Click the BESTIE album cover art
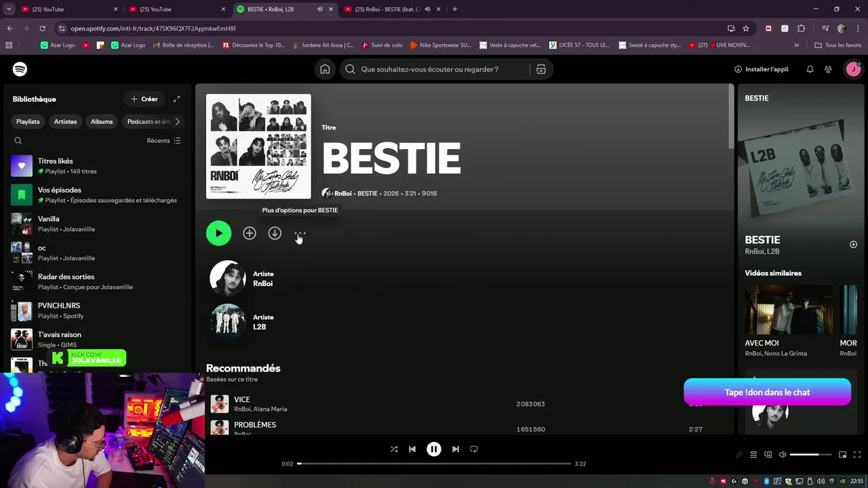This screenshot has width=868, height=488. click(x=258, y=146)
